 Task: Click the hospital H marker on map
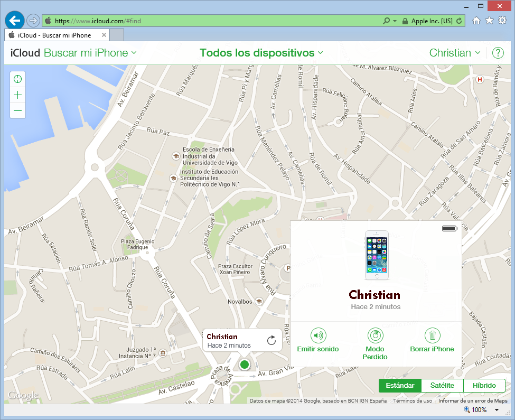click(x=480, y=79)
